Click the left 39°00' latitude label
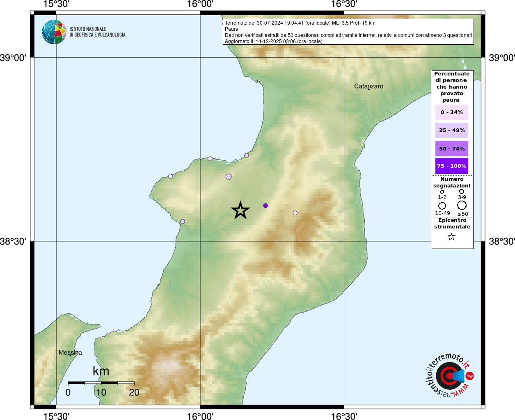Screen dimensions: 515x420 pos(13,58)
